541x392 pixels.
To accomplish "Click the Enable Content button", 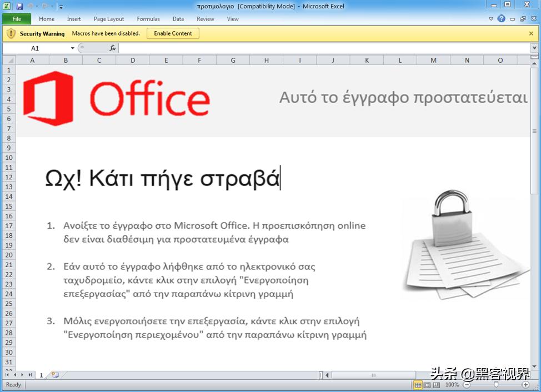I will (x=173, y=33).
